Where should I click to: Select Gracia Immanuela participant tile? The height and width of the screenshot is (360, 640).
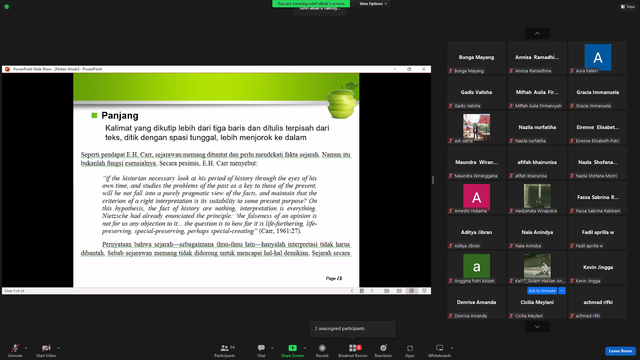(x=598, y=92)
